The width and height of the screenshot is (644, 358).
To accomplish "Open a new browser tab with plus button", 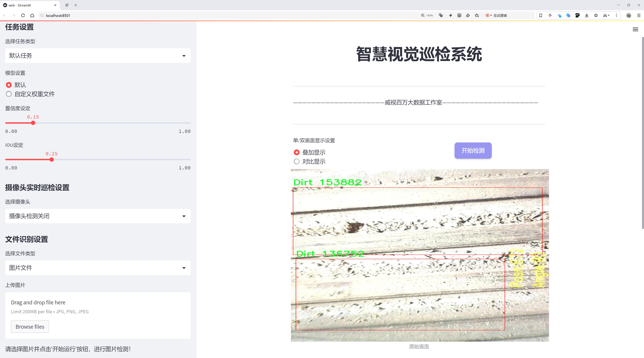I will pyautogui.click(x=76, y=5).
